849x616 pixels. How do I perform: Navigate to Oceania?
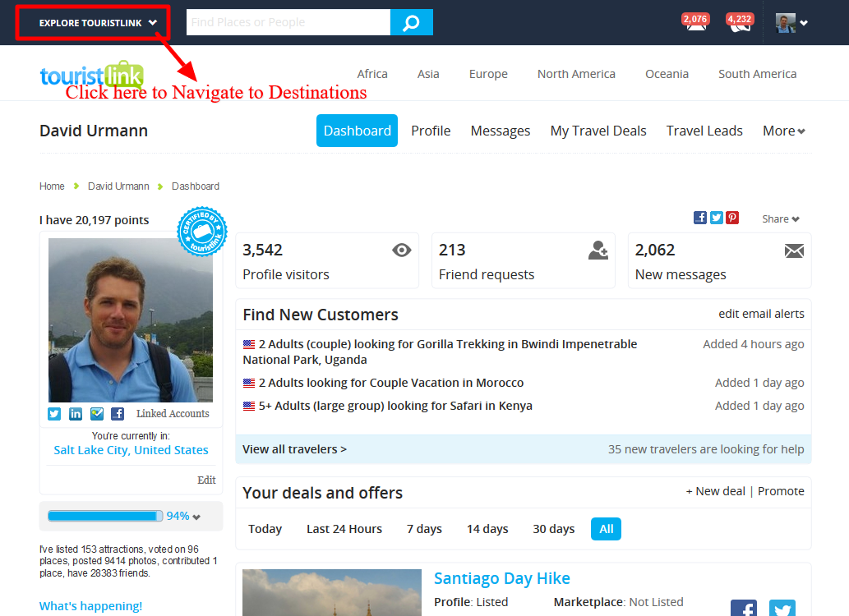(x=667, y=74)
